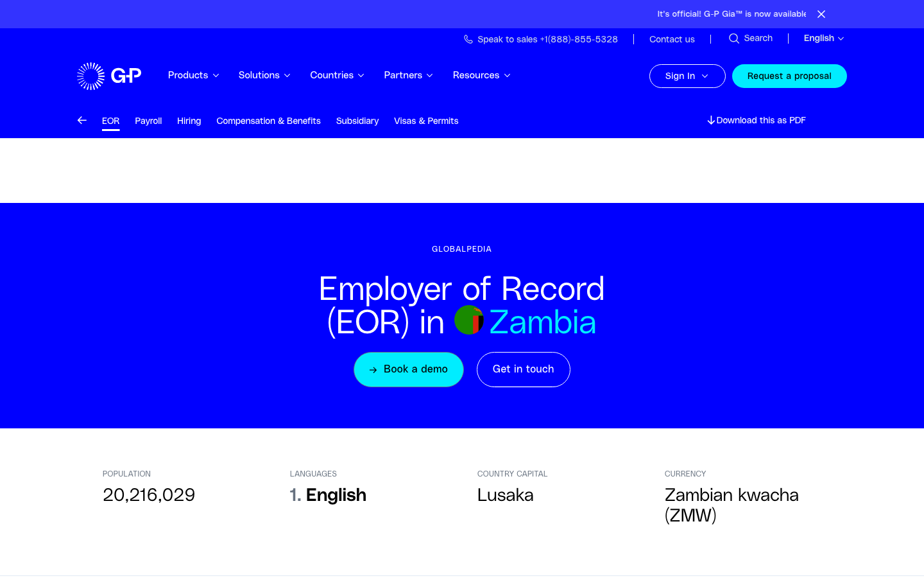This screenshot has width=924, height=578.
Task: Click the language entry English
Action: point(336,495)
